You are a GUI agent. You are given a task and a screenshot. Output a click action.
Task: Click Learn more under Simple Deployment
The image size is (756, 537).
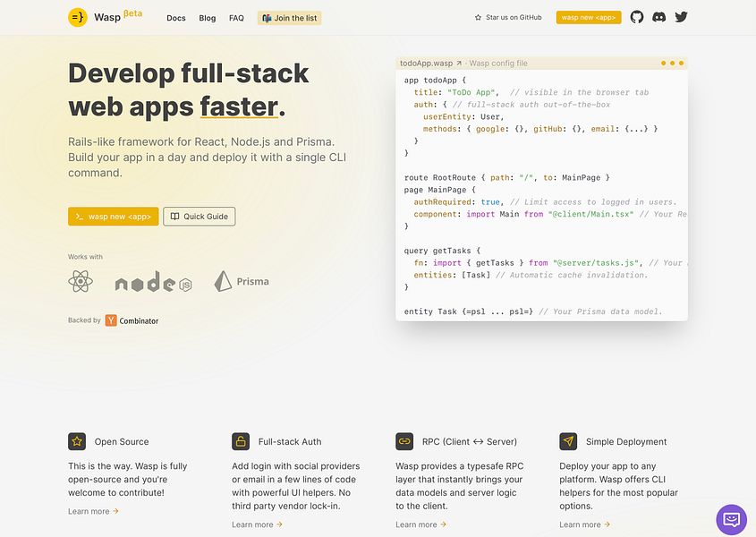585,524
